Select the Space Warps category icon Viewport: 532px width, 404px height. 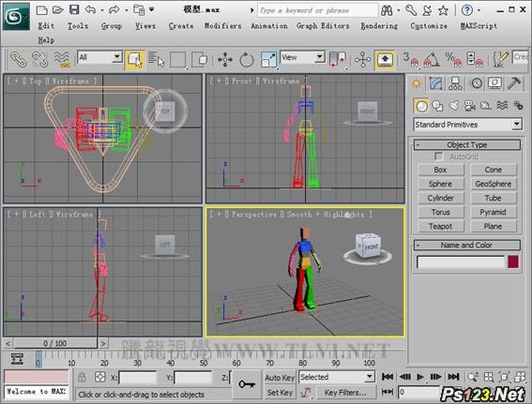point(503,106)
